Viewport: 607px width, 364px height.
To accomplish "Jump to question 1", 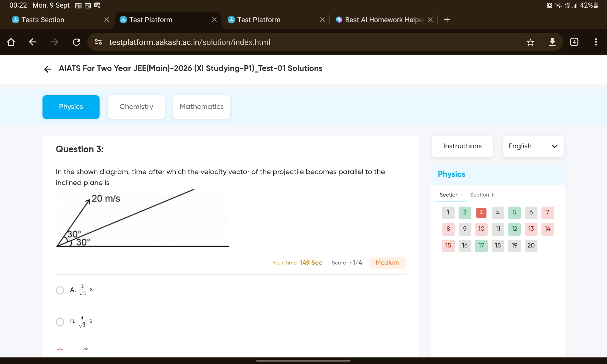I will (448, 213).
